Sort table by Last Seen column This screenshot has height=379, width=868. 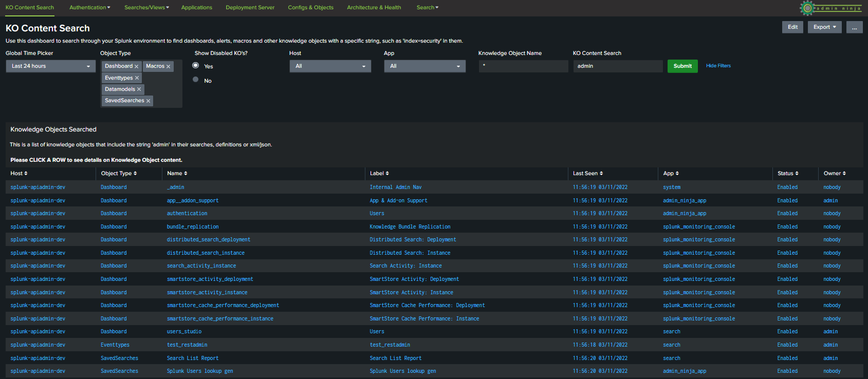click(x=588, y=174)
